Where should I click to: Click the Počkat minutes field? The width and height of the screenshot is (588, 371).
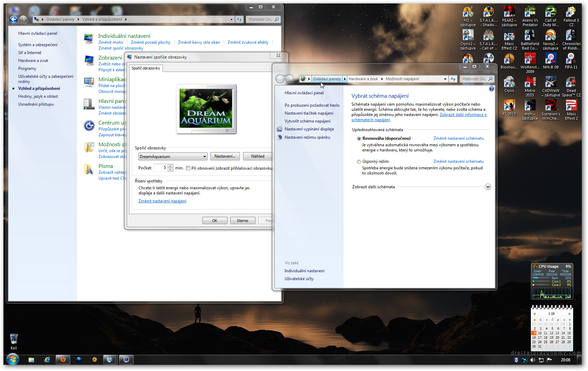[161, 168]
